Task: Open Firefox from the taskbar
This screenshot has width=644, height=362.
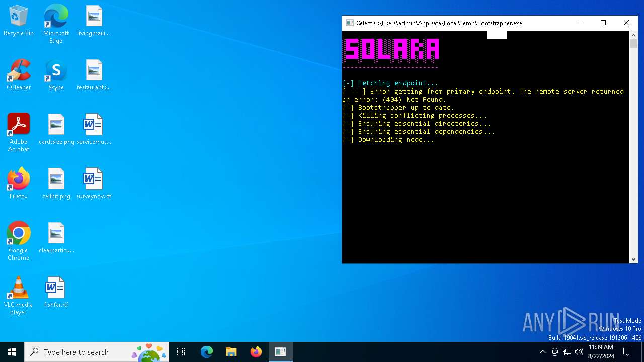Action: tap(256, 352)
